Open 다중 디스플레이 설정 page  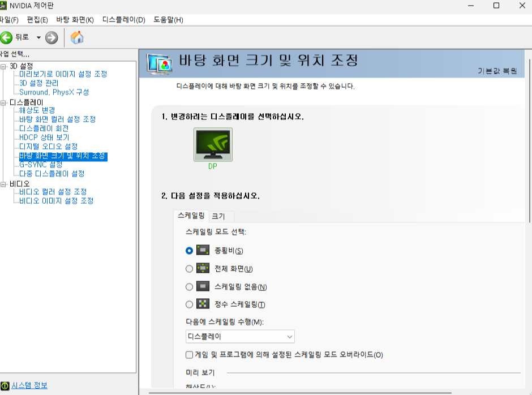point(52,174)
